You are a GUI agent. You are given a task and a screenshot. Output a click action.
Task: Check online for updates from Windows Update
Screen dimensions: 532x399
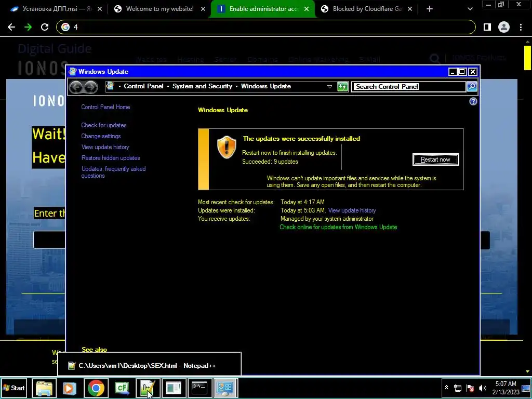[x=338, y=227]
